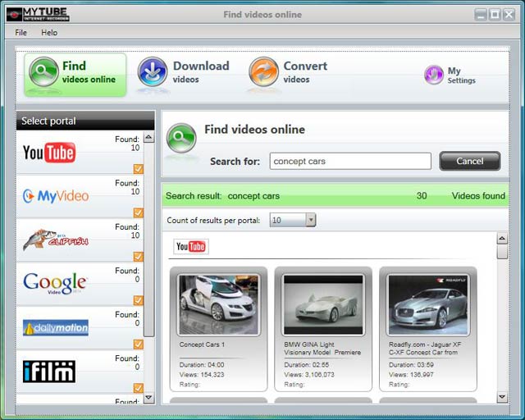This screenshot has width=525, height=420.
Task: Click the results scroll up arrow
Action: (502, 239)
